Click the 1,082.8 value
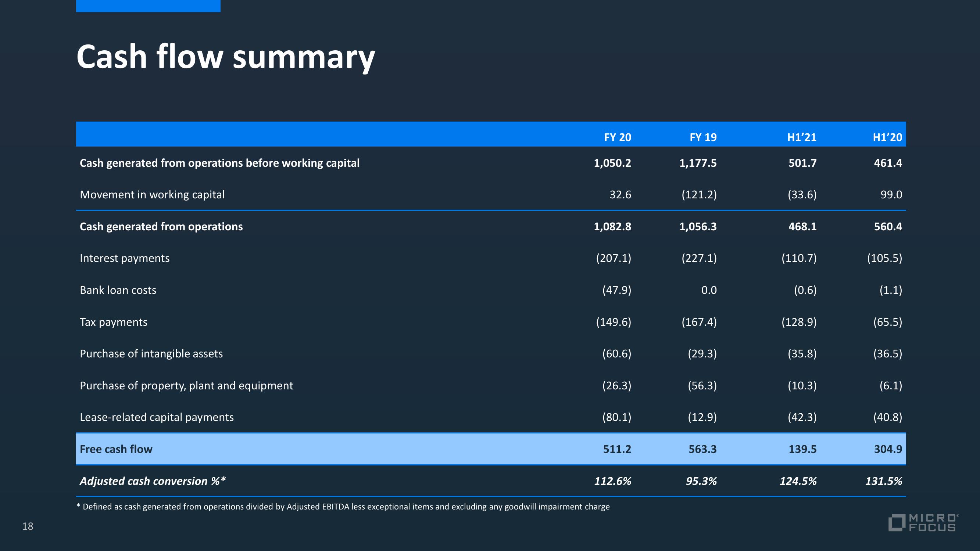 click(612, 227)
